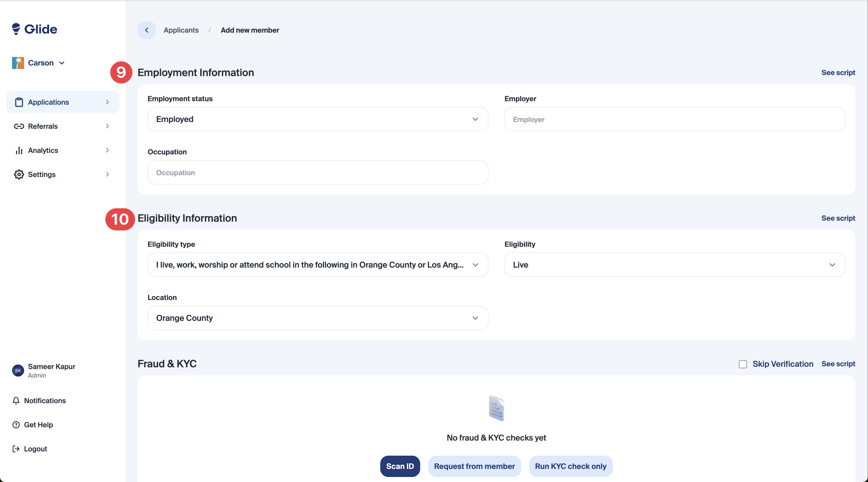The image size is (868, 482).
Task: Click the SK user avatar
Action: pyautogui.click(x=18, y=371)
